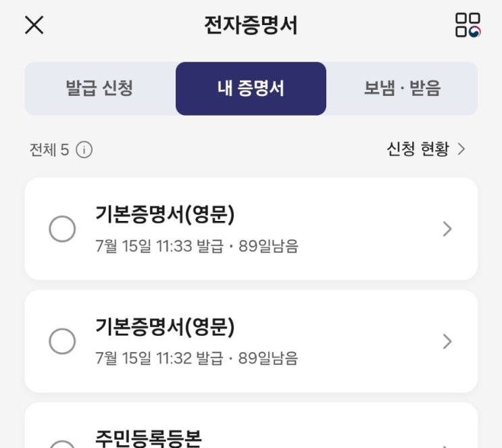Tap the 주민등록등본 certificate title
Screen dimensions: 502x448
coord(149,437)
